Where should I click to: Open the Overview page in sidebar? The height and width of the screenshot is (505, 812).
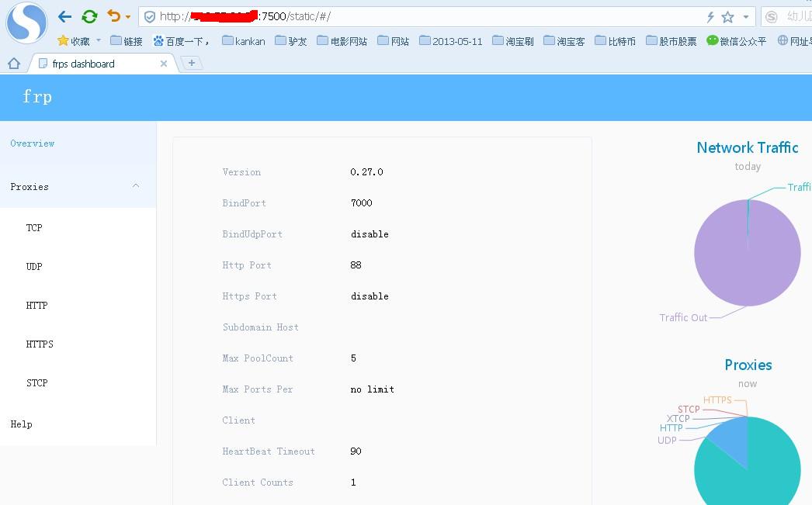(33, 144)
